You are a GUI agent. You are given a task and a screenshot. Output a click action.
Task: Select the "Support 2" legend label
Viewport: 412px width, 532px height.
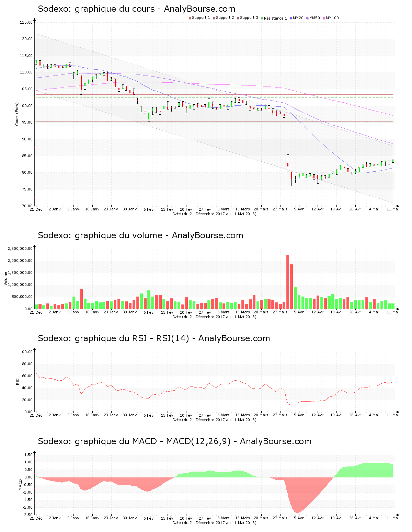coord(225,18)
